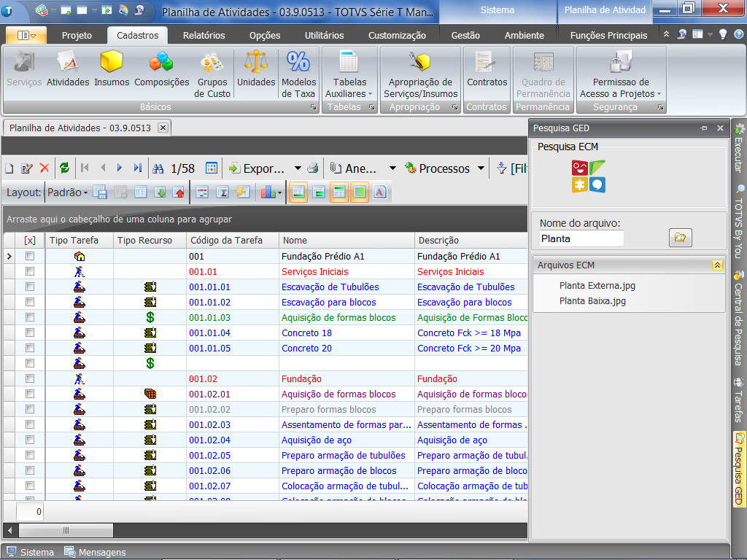
Task: Delete record with the red X icon
Action: tap(44, 168)
